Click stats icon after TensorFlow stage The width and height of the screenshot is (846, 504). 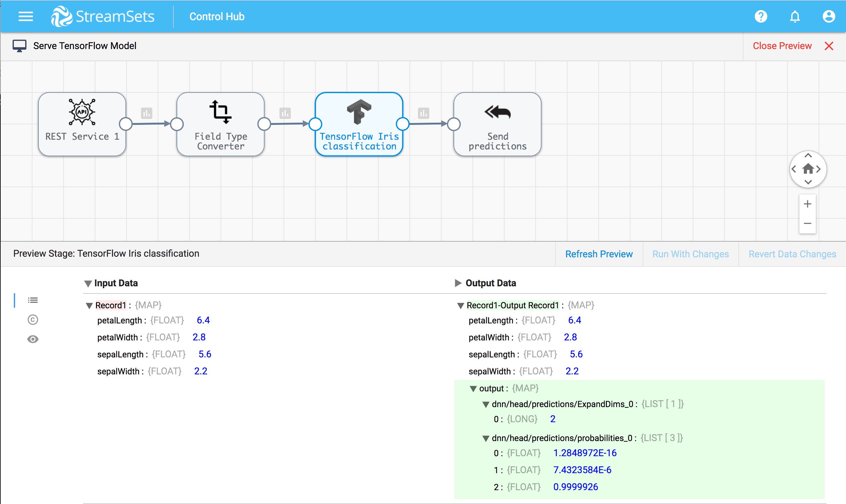point(423,113)
